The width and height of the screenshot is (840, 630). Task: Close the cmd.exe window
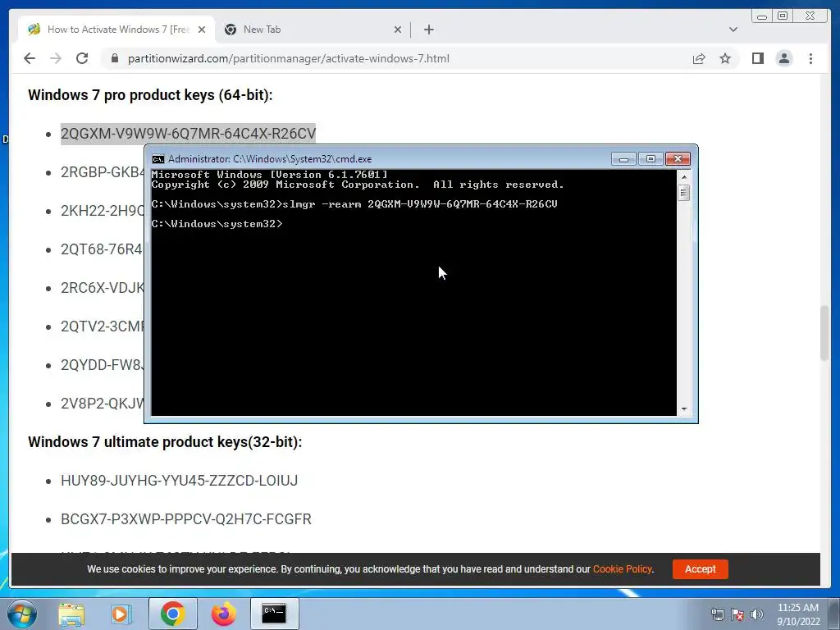(678, 159)
